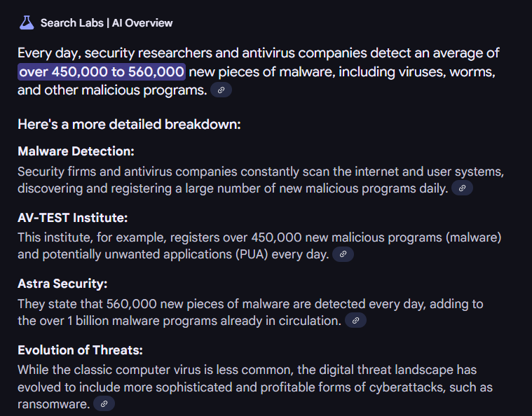Viewport: 532px width, 416px height.
Task: Click the Search Labs flask icon
Action: pyautogui.click(x=27, y=22)
